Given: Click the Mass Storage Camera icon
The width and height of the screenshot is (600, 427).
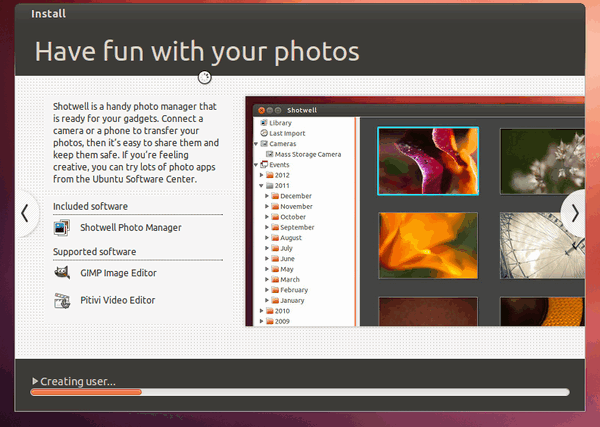Looking at the screenshot, I should coord(269,154).
